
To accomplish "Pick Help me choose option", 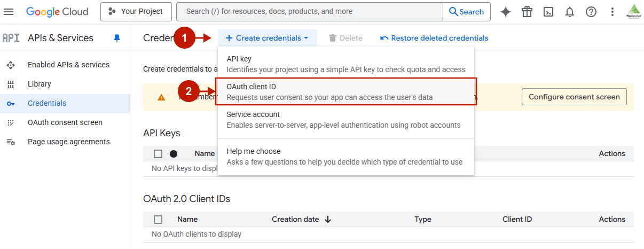I will tap(346, 157).
